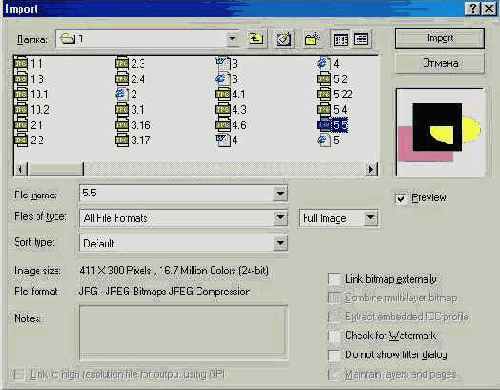Image resolution: width=500 pixels, height=390 pixels.
Task: Click the Import button
Action: click(440, 38)
